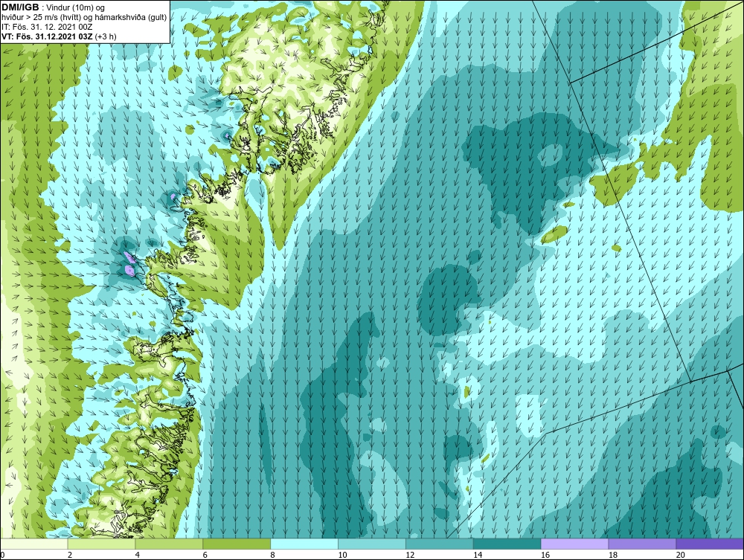
Task: Click the 18-20 m/s purple legend swatch
Action: [643, 544]
